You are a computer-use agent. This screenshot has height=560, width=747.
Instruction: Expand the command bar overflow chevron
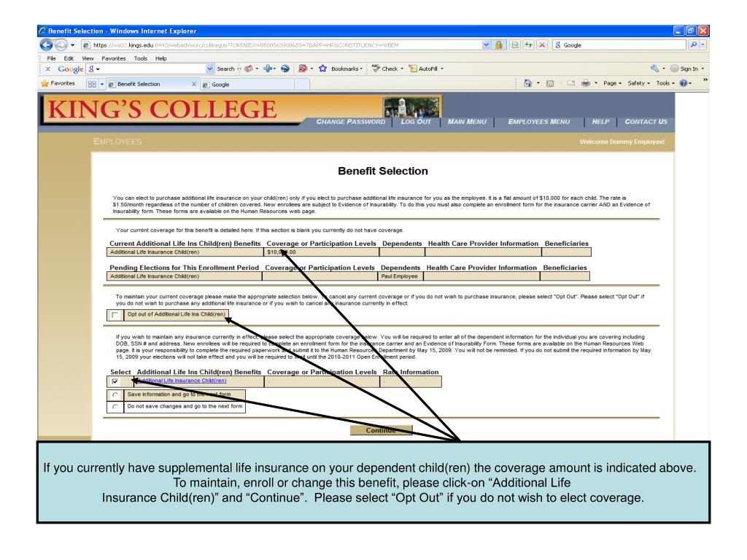[705, 80]
